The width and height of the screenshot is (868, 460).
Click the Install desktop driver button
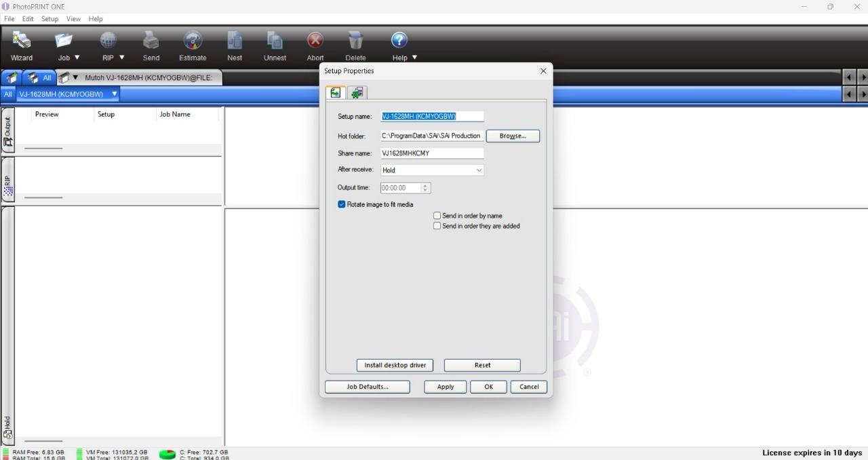[395, 365]
